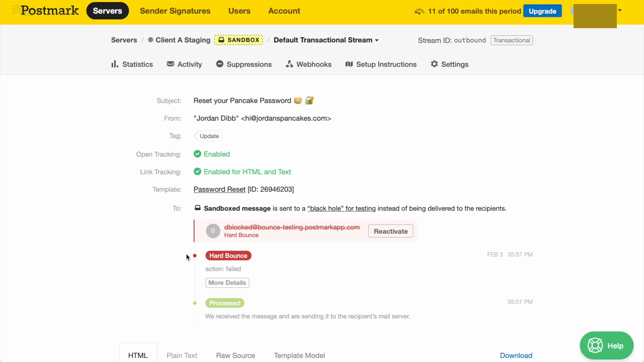Switch to the HTML view tab
644x362 pixels.
(x=138, y=355)
